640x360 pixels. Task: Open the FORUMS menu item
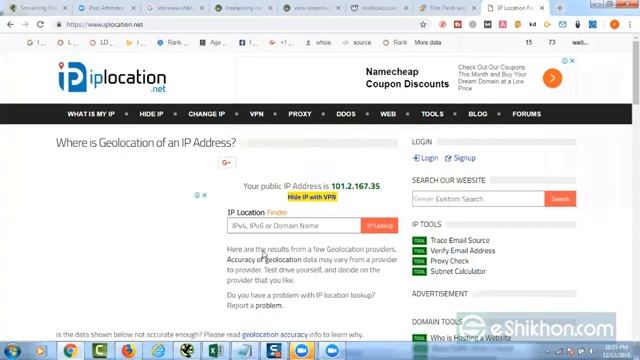[527, 114]
